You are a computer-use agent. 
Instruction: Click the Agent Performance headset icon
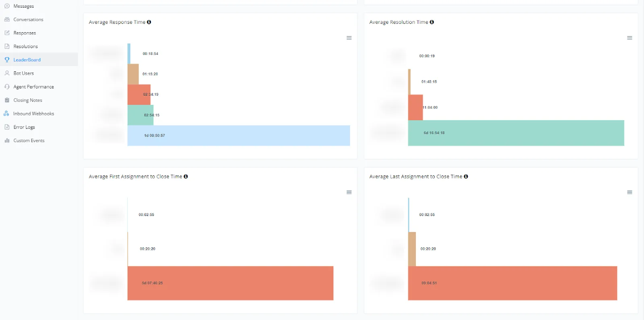7,87
